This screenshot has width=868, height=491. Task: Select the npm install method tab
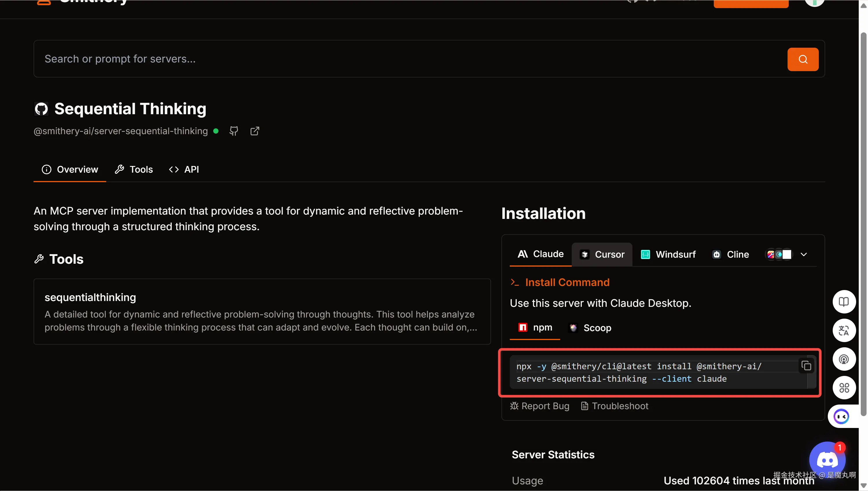535,327
